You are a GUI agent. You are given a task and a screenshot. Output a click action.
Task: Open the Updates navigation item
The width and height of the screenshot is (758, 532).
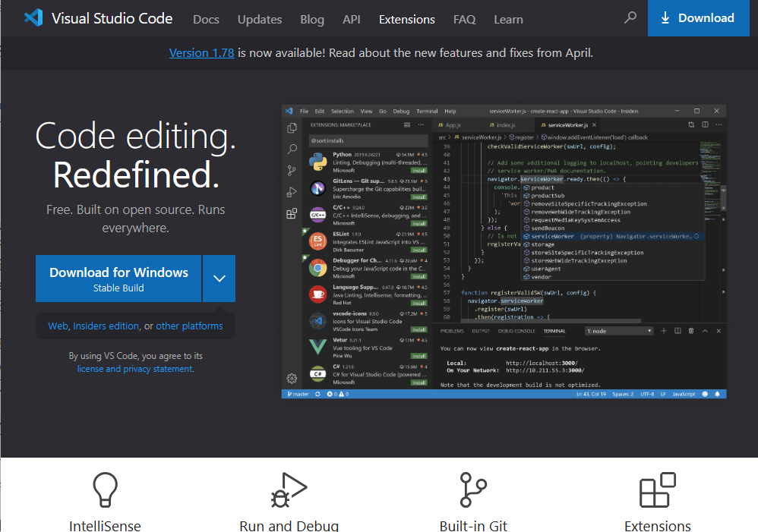tap(260, 19)
